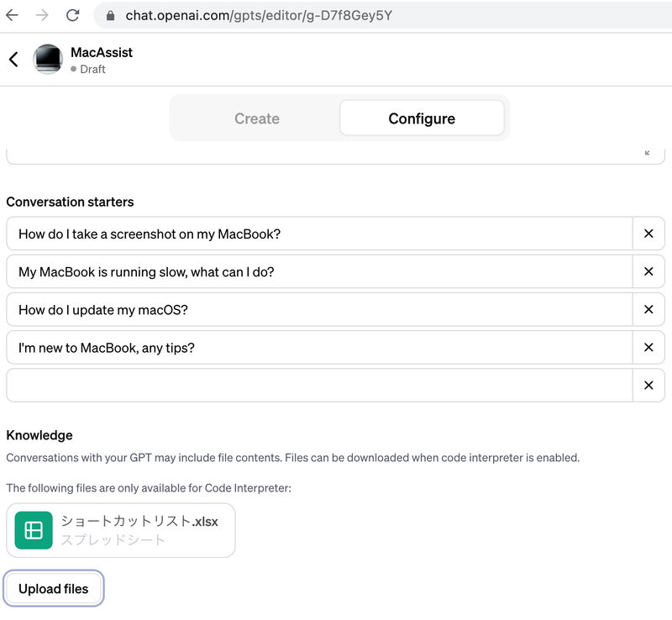Go back using the editor chevron
Viewport: 672px width, 620px height.
point(13,59)
